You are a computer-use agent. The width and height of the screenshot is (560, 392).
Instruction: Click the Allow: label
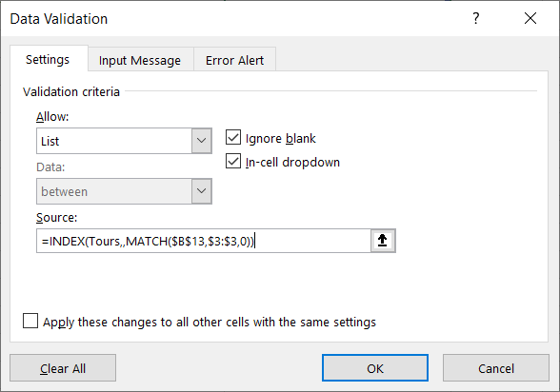coord(52,117)
